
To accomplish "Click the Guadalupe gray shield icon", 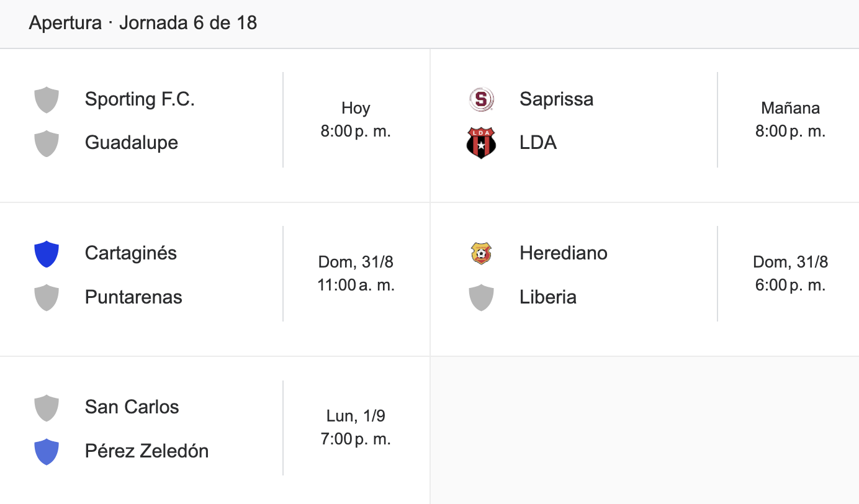I will pos(47,143).
